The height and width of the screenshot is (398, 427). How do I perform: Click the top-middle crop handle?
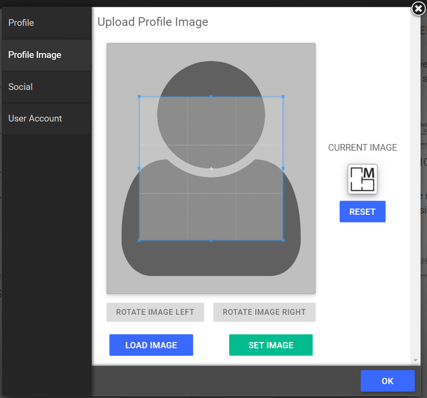point(211,97)
